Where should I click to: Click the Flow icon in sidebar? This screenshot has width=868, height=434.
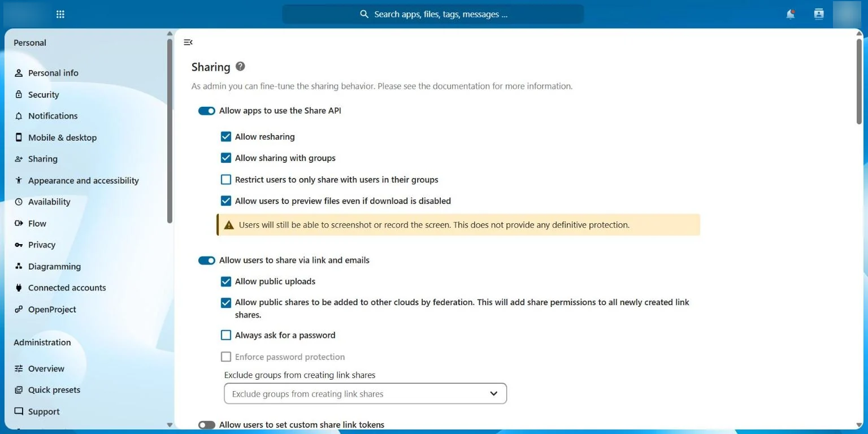[19, 223]
